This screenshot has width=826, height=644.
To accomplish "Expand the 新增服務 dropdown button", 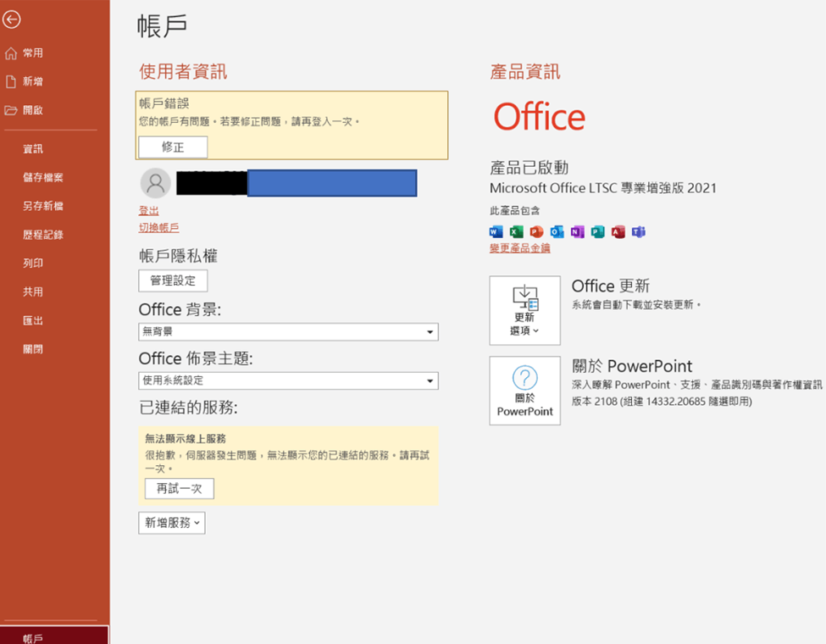I will [x=172, y=523].
